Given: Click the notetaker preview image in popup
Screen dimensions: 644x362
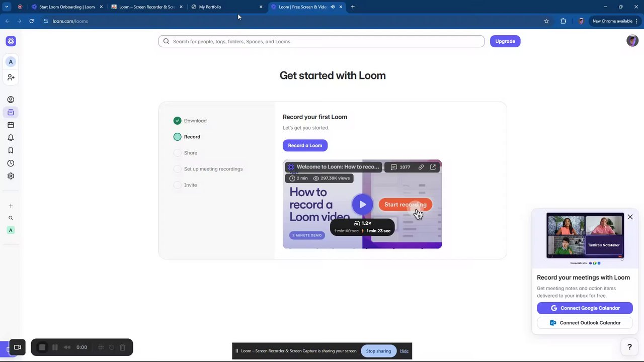Looking at the screenshot, I should (x=585, y=236).
